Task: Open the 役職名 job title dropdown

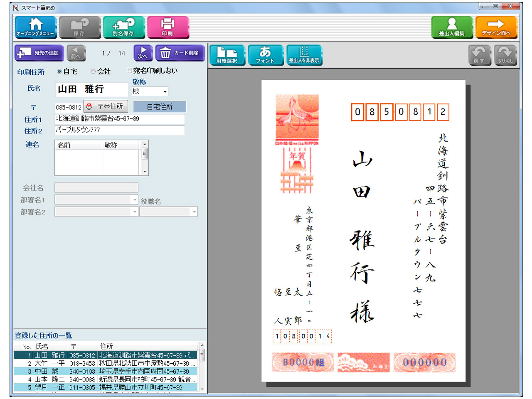Action: [x=194, y=212]
